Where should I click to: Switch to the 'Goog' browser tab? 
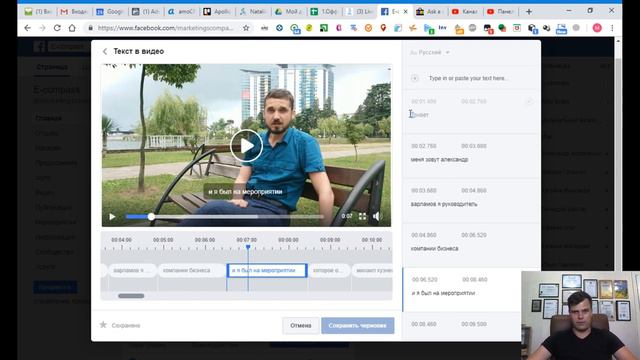(109, 12)
